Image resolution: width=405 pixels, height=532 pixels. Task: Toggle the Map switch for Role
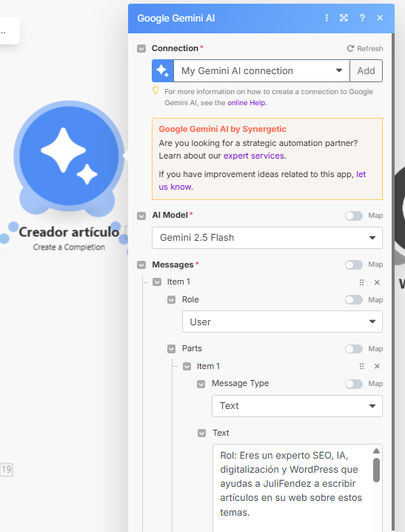[354, 300]
